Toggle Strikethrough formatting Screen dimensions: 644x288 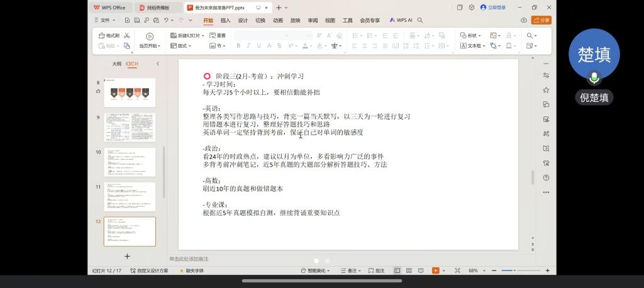click(279, 46)
